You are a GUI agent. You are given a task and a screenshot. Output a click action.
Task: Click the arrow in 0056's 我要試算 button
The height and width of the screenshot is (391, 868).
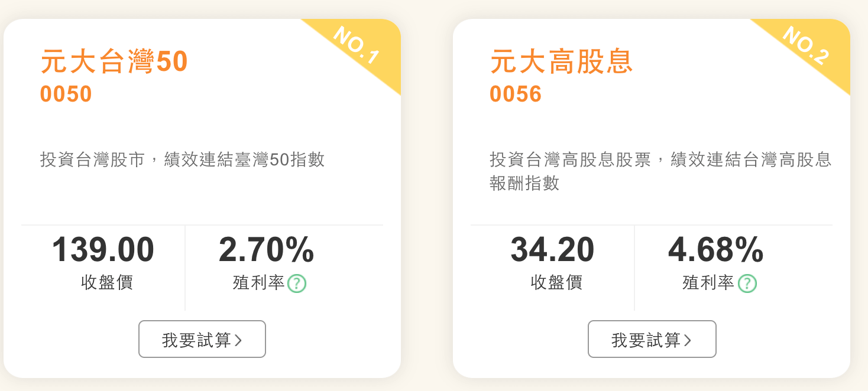pos(688,340)
